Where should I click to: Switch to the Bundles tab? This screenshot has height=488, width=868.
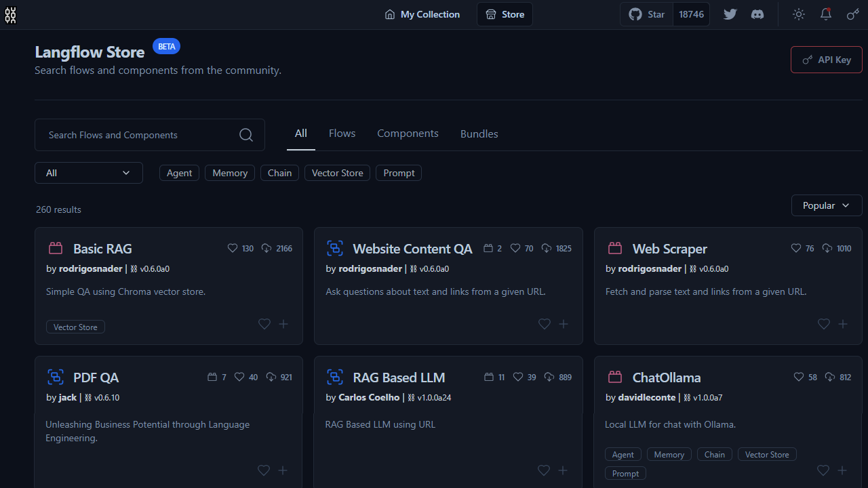coord(479,134)
